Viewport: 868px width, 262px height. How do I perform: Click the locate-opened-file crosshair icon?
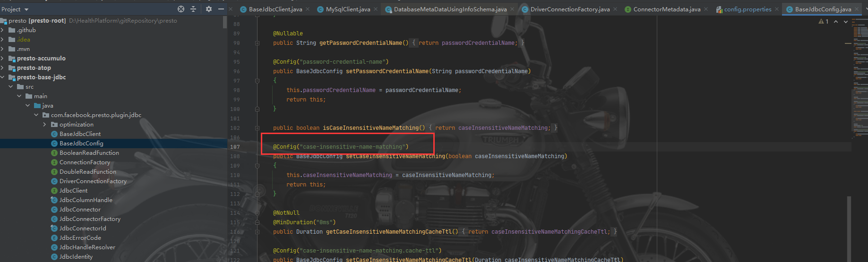pos(181,9)
